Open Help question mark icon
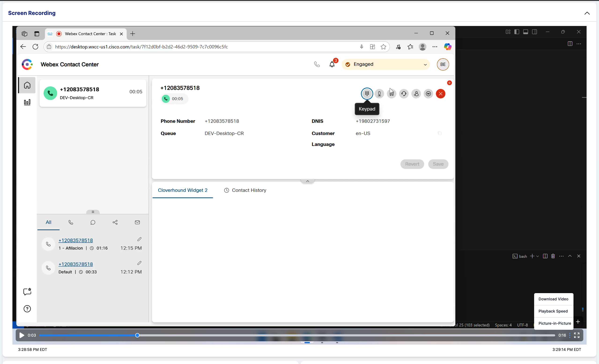Viewport: 599px width, 364px height. click(27, 309)
